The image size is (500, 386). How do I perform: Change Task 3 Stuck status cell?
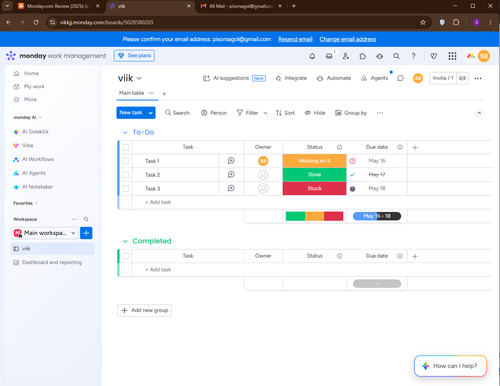(314, 188)
